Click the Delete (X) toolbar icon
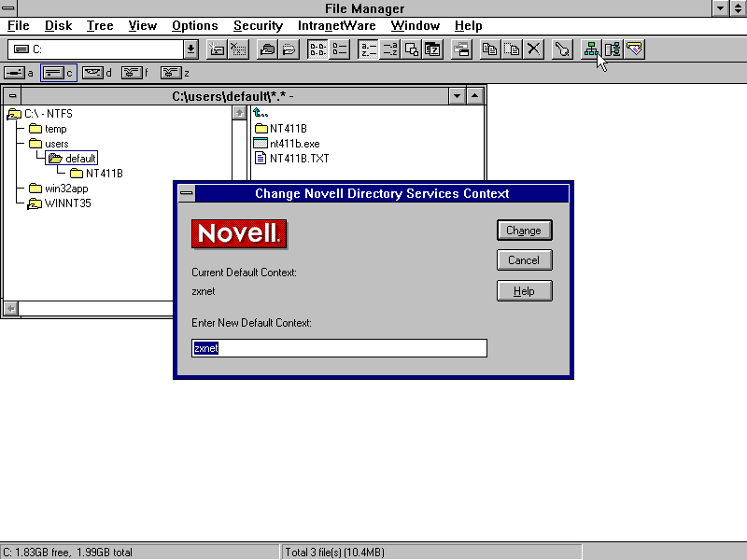The width and height of the screenshot is (747, 560). 533,49
